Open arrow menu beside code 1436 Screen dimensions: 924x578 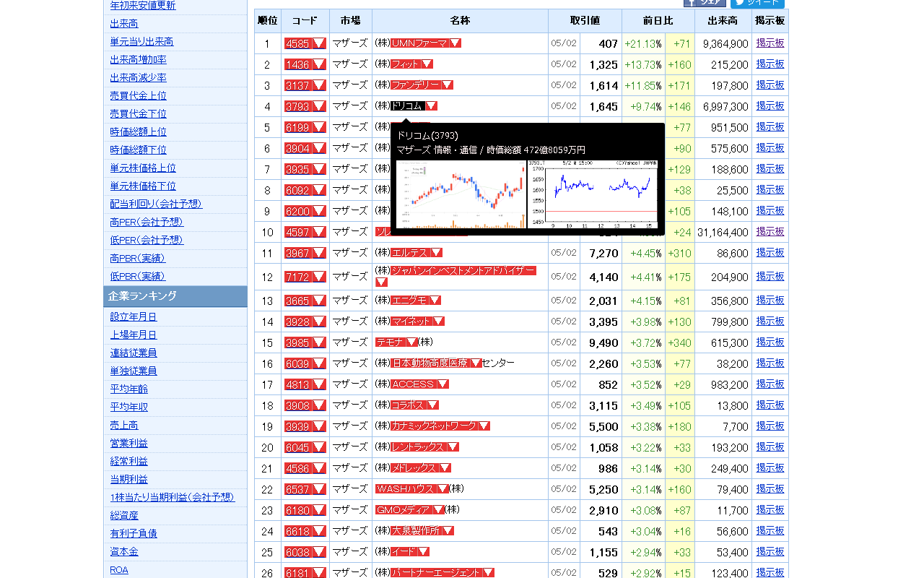click(x=318, y=64)
